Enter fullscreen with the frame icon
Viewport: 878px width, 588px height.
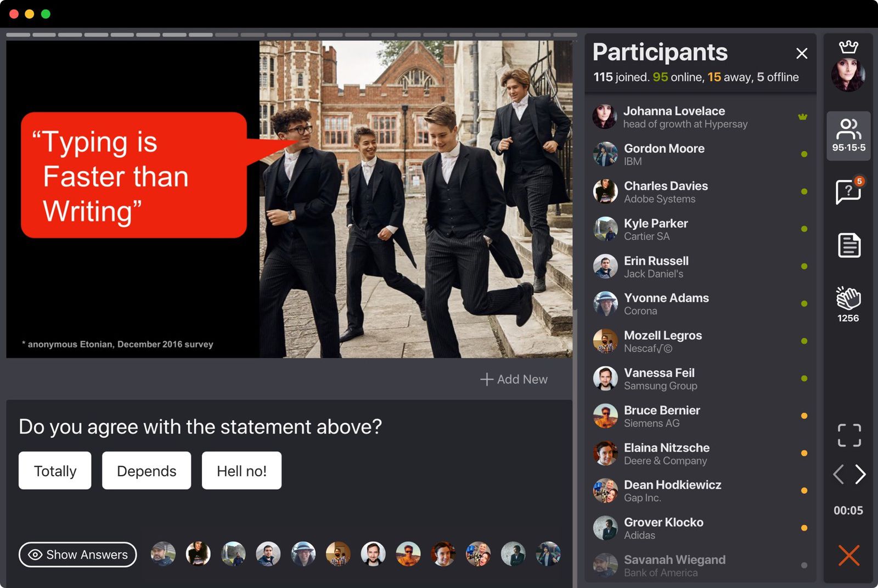[x=849, y=436]
